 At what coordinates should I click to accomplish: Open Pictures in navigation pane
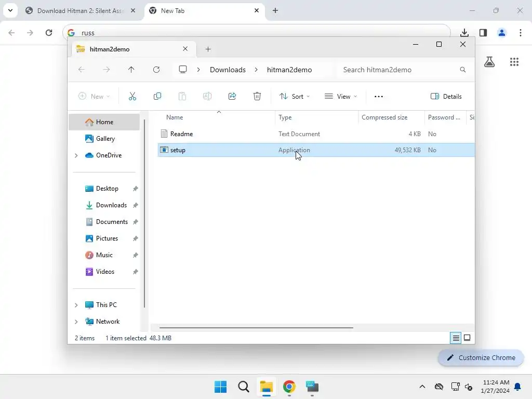104,238
